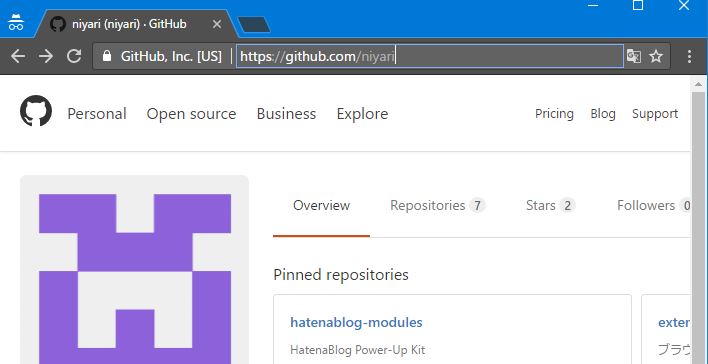The height and width of the screenshot is (364, 708).
Task: Switch to the Followers tab
Action: point(654,205)
